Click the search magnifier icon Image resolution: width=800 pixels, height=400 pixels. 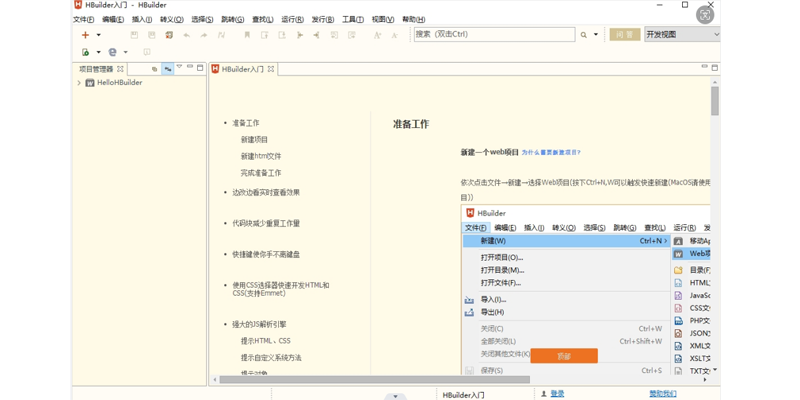coord(584,35)
